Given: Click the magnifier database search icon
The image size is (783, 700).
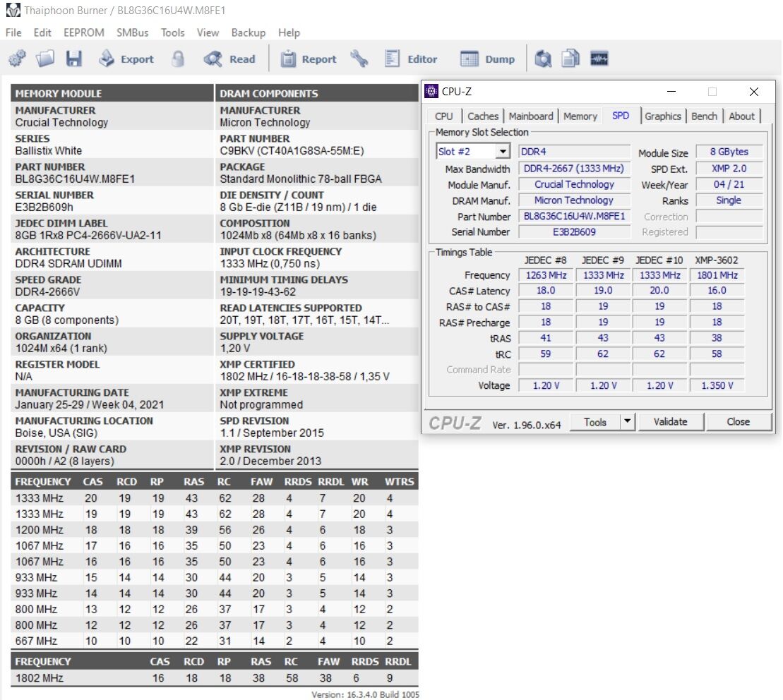Looking at the screenshot, I should click(x=544, y=59).
